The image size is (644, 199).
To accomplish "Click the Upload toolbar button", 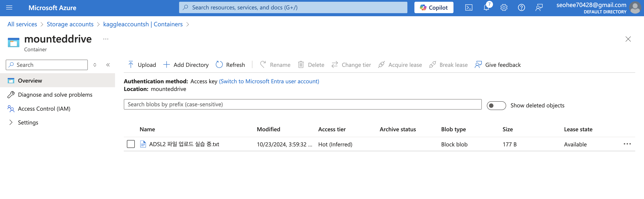I will click(142, 65).
